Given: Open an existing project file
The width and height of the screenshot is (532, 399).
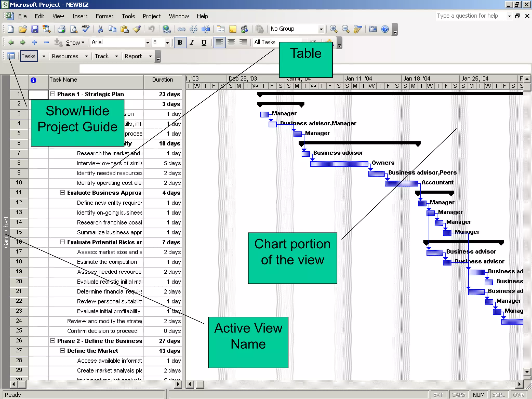Looking at the screenshot, I should tap(23, 29).
